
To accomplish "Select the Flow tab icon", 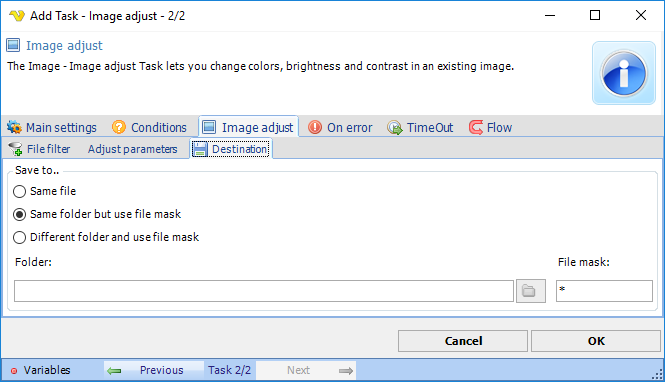I will tap(476, 127).
